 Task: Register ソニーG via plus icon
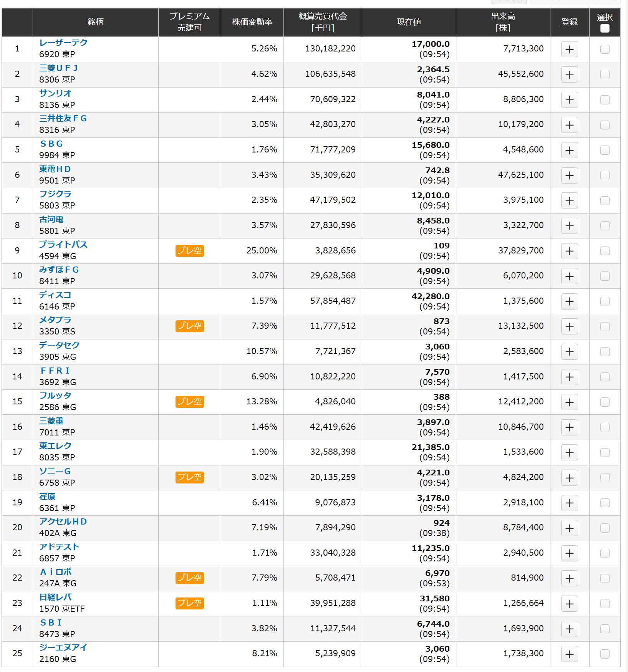click(x=569, y=478)
